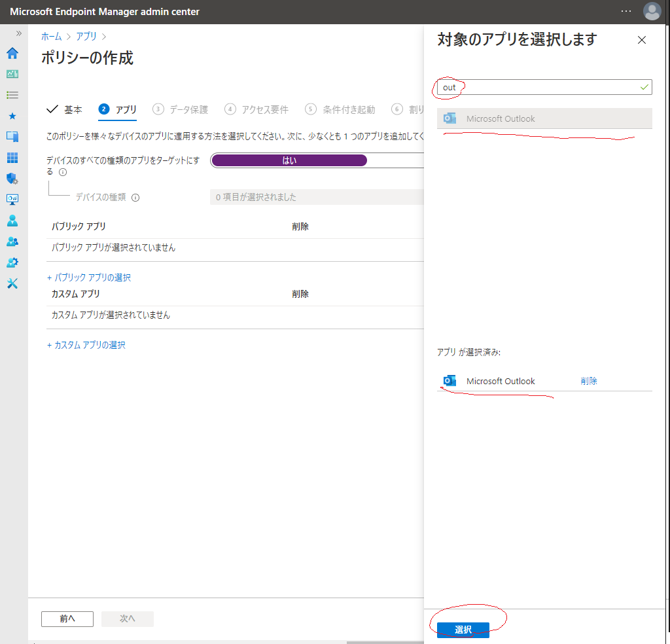This screenshot has height=644, width=670.
Task: Click 'パブリック アプリが選択されていません' row
Action: tap(235, 248)
